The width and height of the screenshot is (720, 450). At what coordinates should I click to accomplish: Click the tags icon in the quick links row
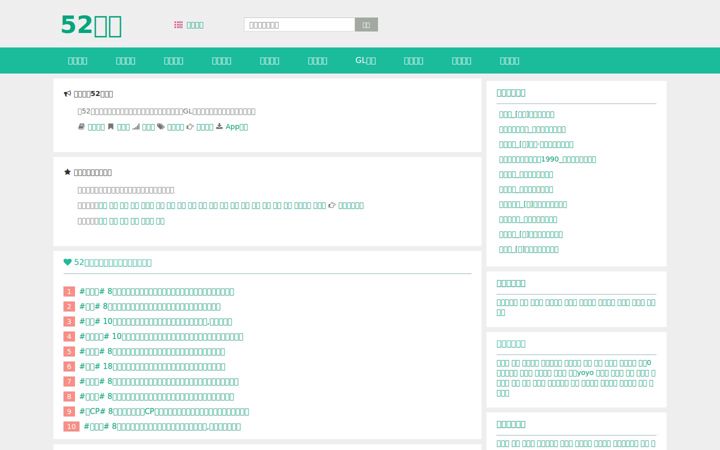[x=161, y=127]
